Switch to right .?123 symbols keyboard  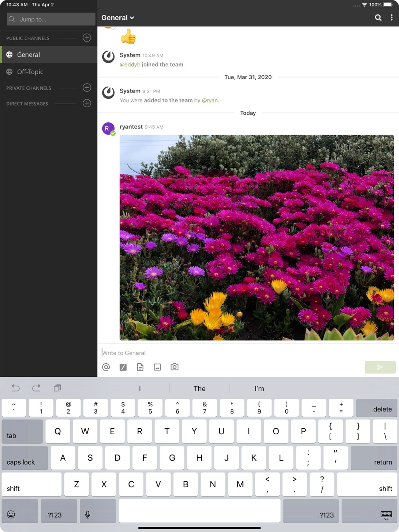click(x=311, y=511)
